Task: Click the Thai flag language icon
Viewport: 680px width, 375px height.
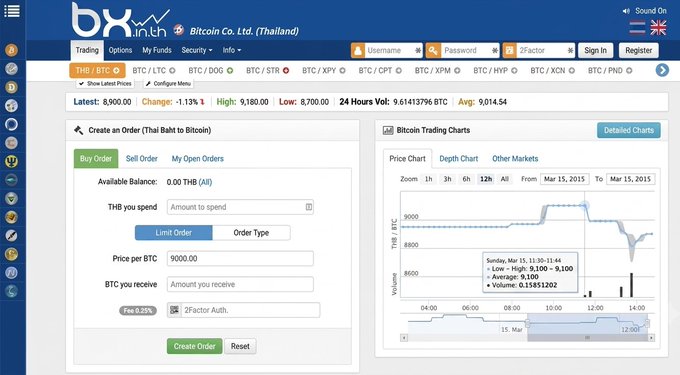Action: click(x=637, y=28)
